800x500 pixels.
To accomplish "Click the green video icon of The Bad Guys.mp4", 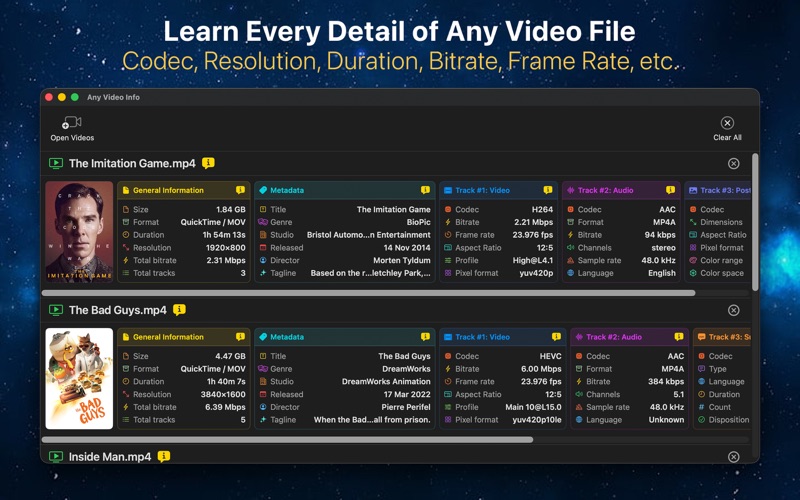I will pyautogui.click(x=56, y=310).
